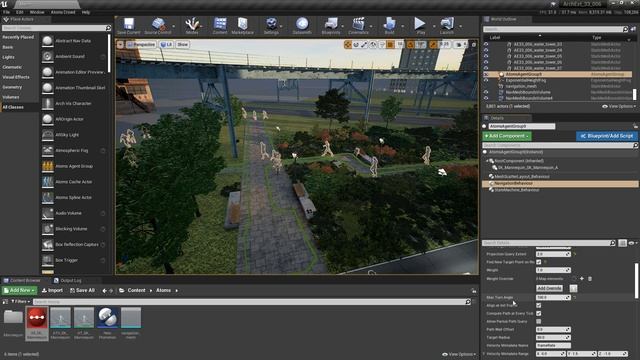Image resolution: width=640 pixels, height=360 pixels.
Task: Select Atoms Agent Group in Place Actors list
Action: point(73,166)
